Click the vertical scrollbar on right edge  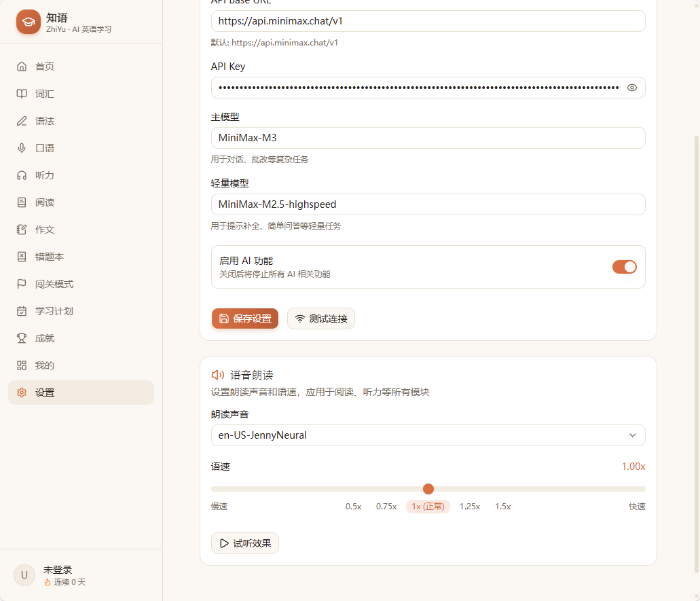click(697, 354)
